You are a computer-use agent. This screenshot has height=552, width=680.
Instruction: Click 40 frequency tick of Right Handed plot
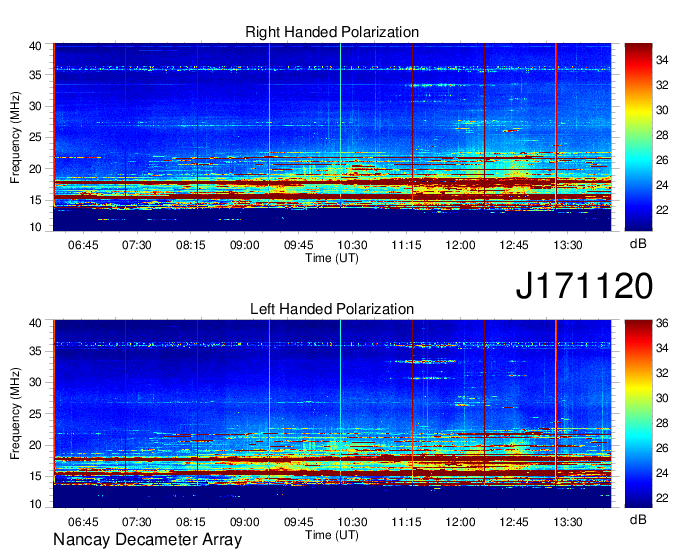[35, 46]
